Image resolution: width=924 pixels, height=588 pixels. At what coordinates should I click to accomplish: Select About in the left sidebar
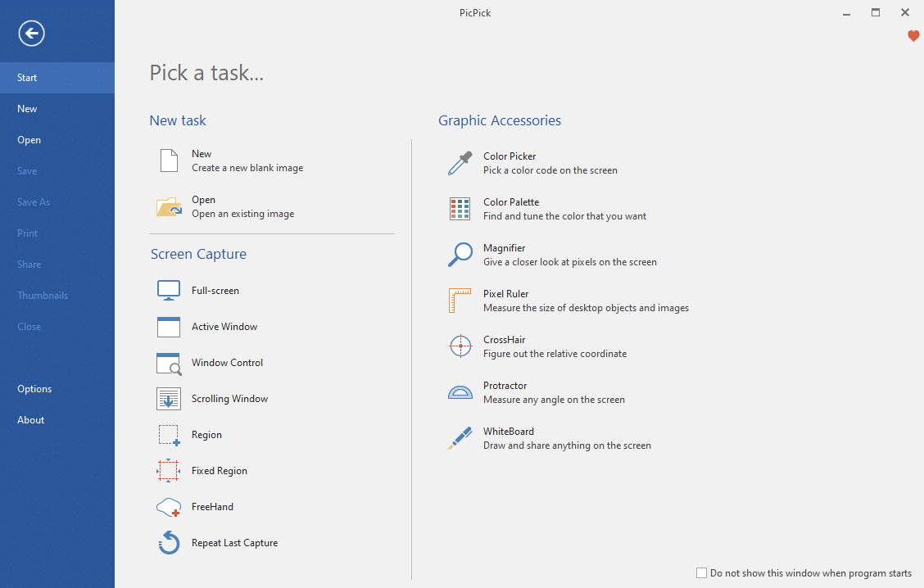(31, 420)
